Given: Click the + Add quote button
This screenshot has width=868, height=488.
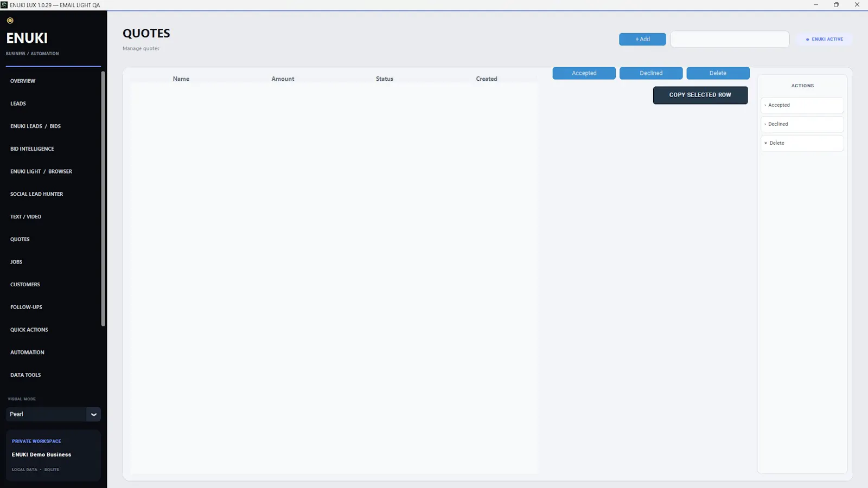Looking at the screenshot, I should (642, 39).
